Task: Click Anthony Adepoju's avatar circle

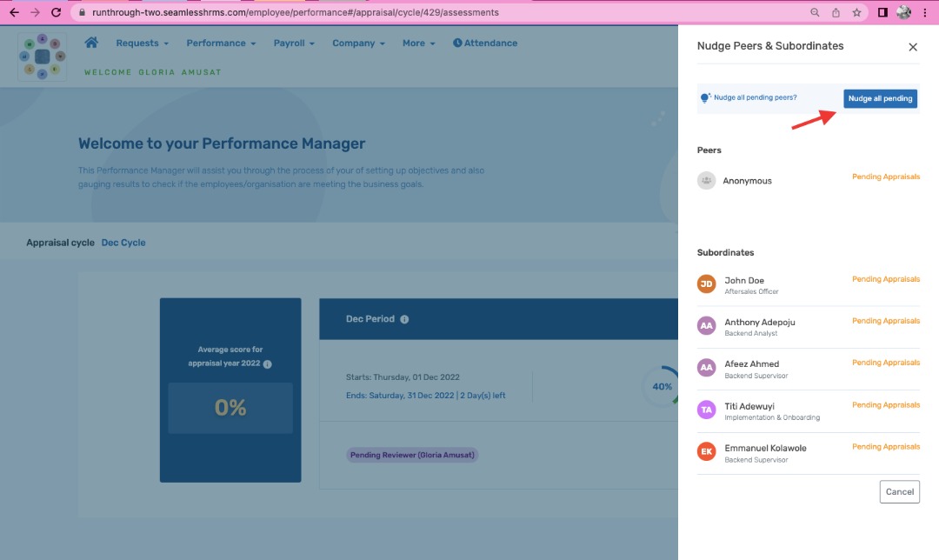Action: pyautogui.click(x=707, y=325)
